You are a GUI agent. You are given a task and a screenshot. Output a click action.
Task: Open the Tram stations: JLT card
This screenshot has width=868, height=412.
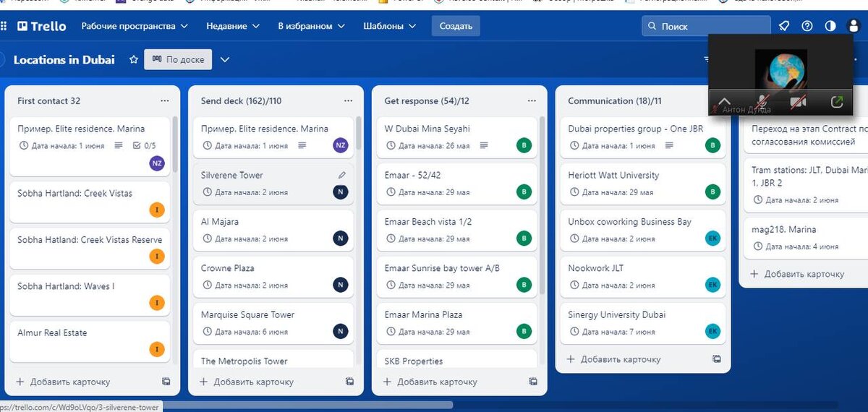pyautogui.click(x=806, y=184)
